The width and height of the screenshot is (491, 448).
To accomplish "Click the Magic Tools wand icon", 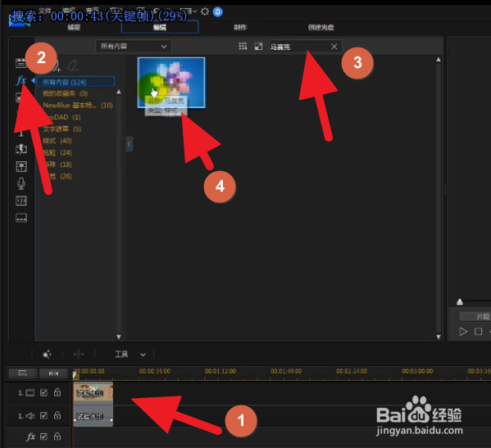I will (47, 355).
